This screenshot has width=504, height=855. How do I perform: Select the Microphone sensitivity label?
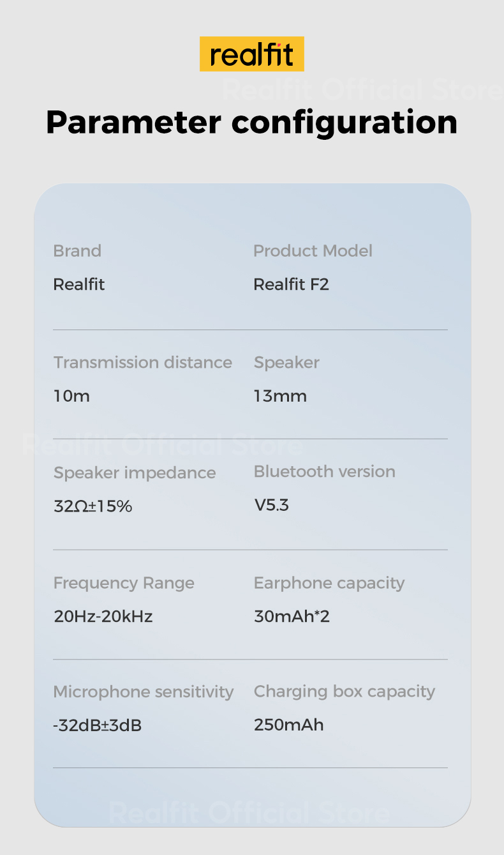click(x=144, y=692)
